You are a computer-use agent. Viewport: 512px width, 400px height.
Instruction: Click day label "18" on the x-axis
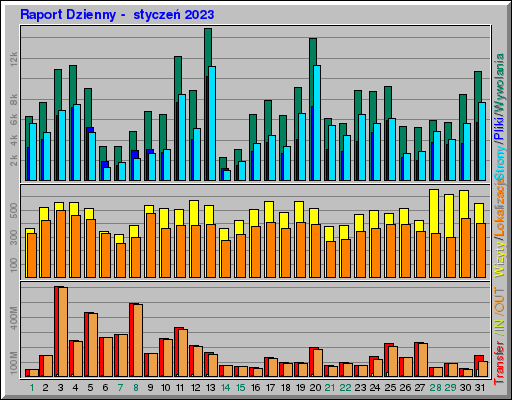[286, 388]
